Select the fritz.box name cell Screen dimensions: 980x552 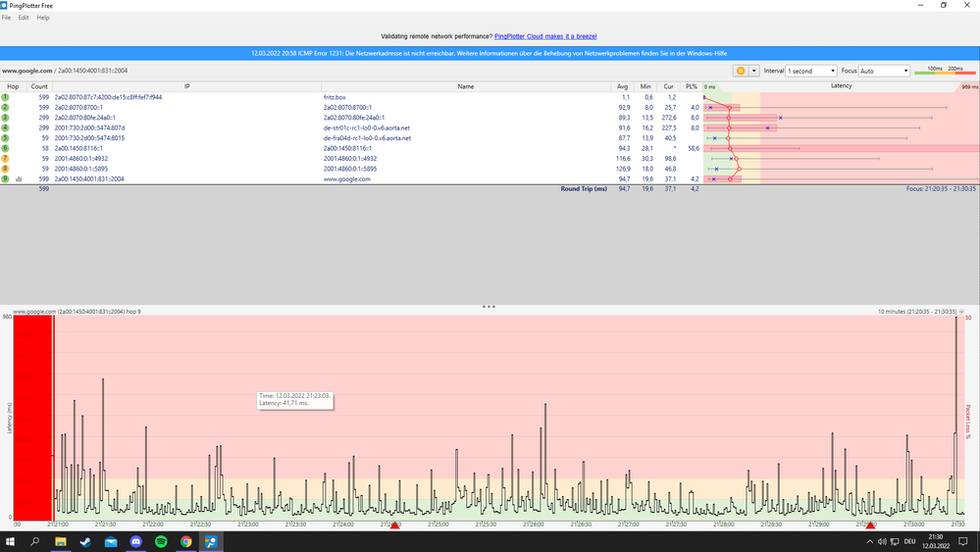[335, 97]
